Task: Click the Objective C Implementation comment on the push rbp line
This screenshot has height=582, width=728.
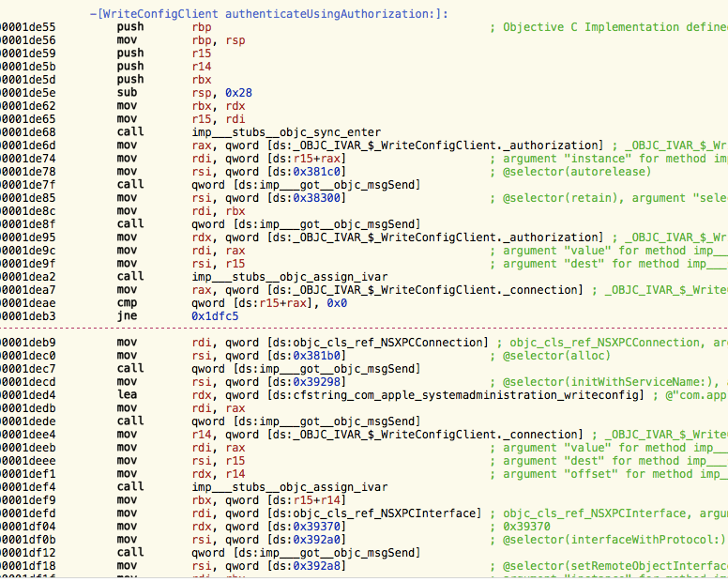Action: point(609,27)
